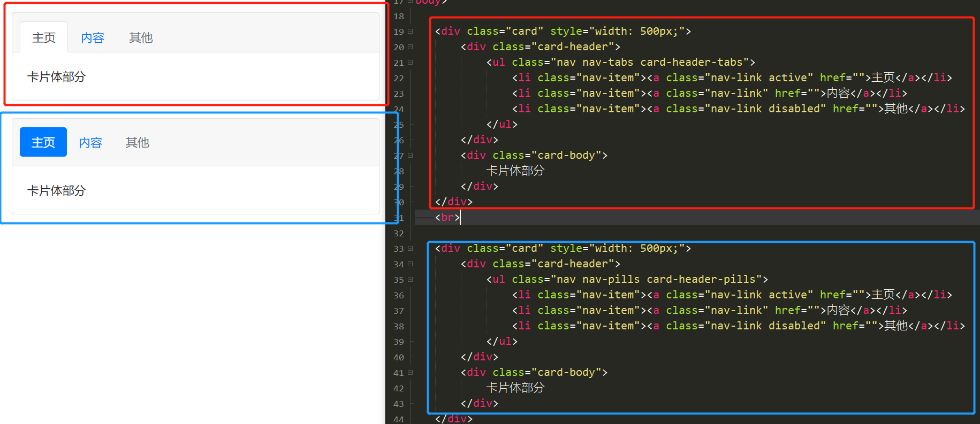Collapse the code fold at line 27
Viewport: 980px width, 424px height.
coord(411,156)
